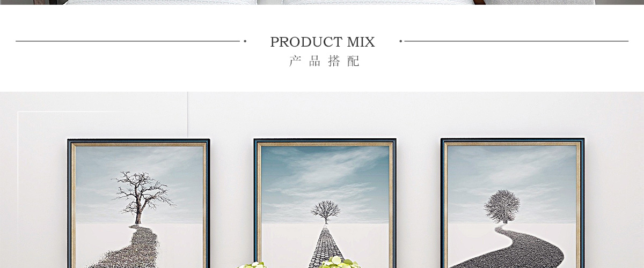Select the middle framed straight-road painting
The width and height of the screenshot is (644, 268).
click(325, 204)
